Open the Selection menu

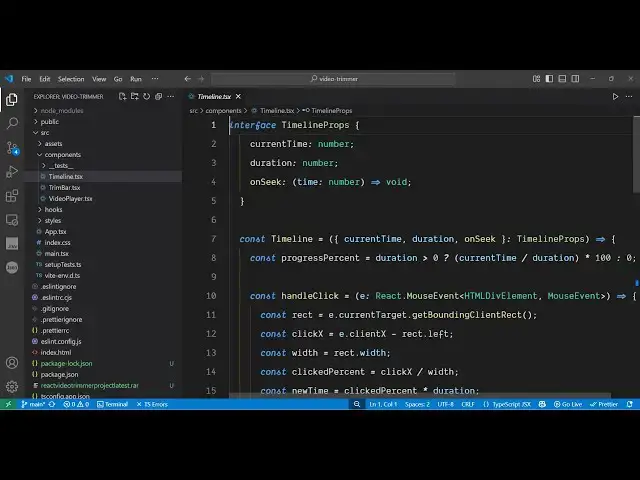71,79
